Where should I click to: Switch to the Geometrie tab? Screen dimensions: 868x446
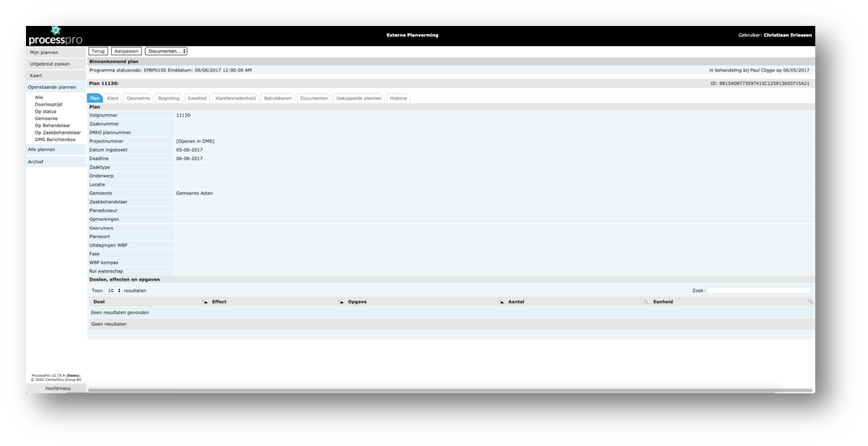[138, 98]
